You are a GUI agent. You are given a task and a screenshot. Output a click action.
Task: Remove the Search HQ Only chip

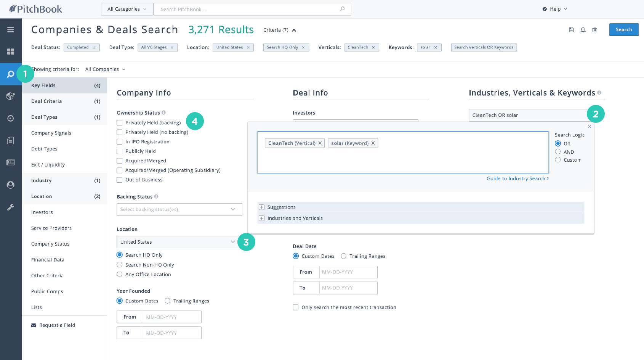click(x=303, y=47)
